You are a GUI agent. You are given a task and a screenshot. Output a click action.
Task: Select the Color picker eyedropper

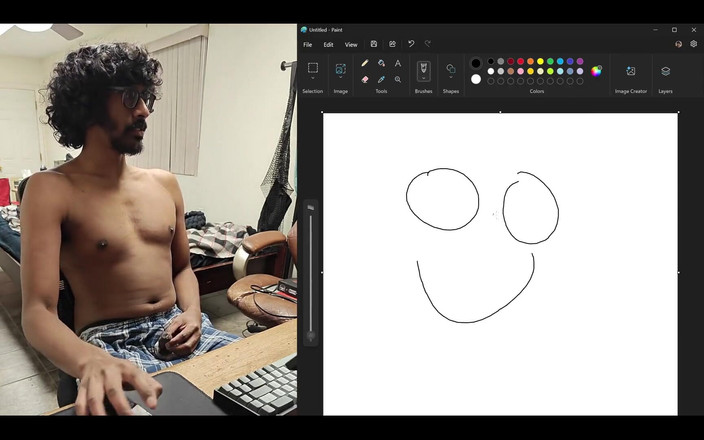pos(381,79)
